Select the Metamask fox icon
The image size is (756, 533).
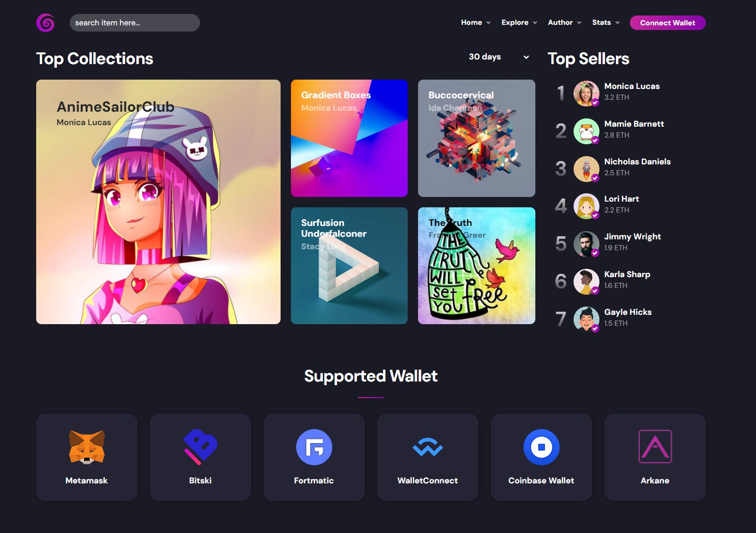click(x=87, y=447)
